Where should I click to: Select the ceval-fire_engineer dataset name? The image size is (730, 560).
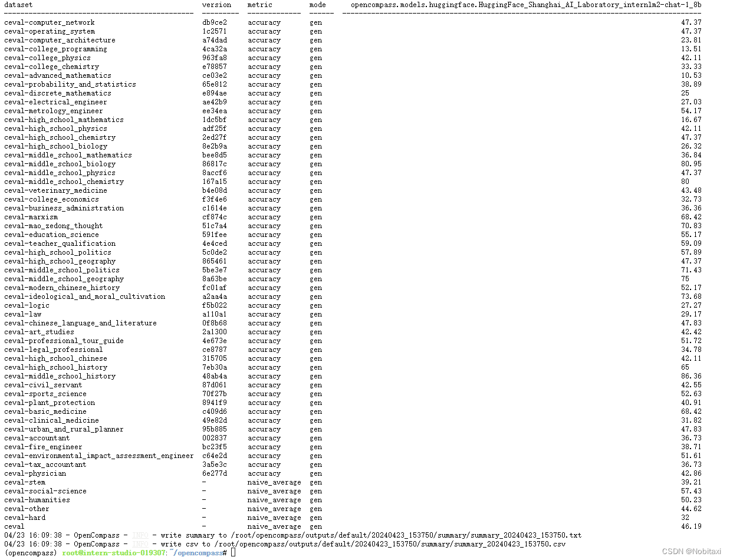[43, 447]
